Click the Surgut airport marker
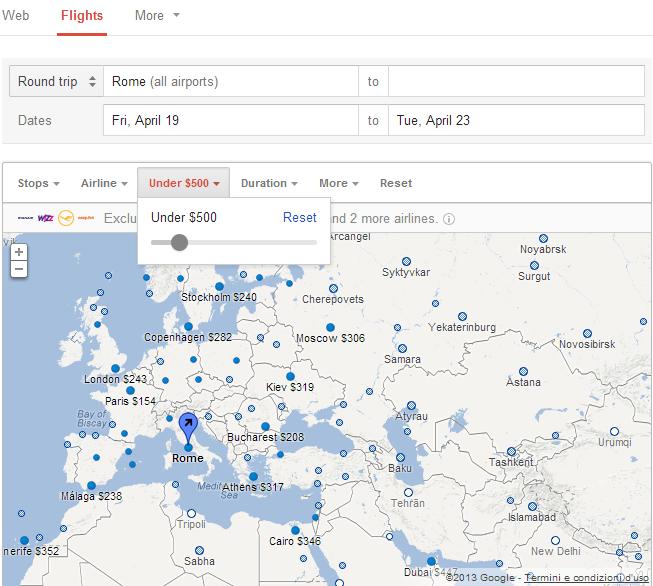This screenshot has height=586, width=653. tap(534, 266)
